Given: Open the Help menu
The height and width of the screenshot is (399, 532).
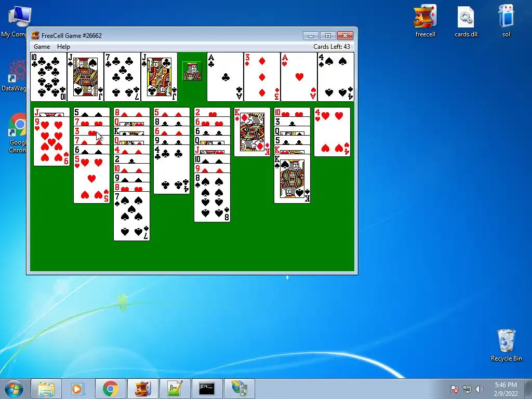Looking at the screenshot, I should (x=63, y=46).
